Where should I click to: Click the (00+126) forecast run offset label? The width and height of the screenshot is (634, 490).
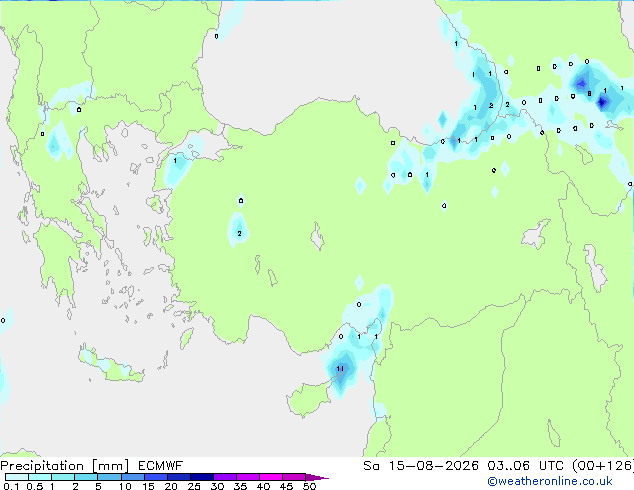coord(602,466)
